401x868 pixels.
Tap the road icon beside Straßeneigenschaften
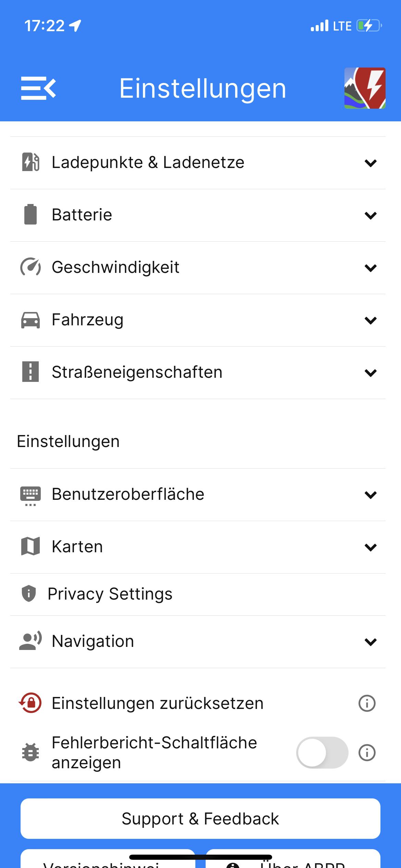31,372
